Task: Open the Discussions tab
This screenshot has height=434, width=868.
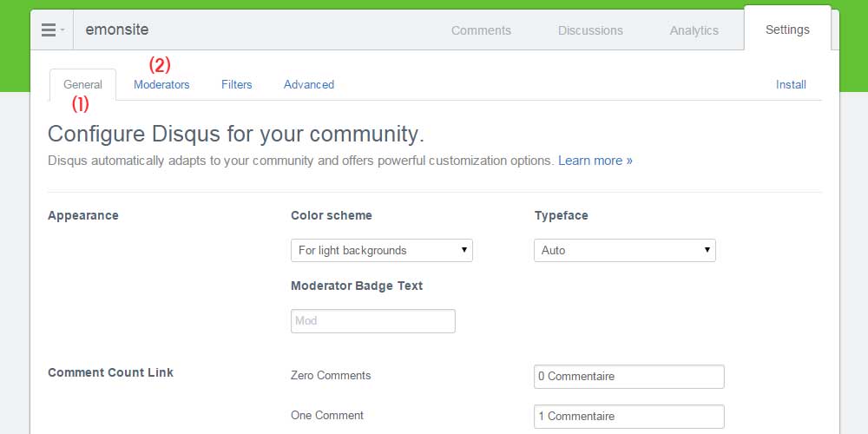Action: 590,30
